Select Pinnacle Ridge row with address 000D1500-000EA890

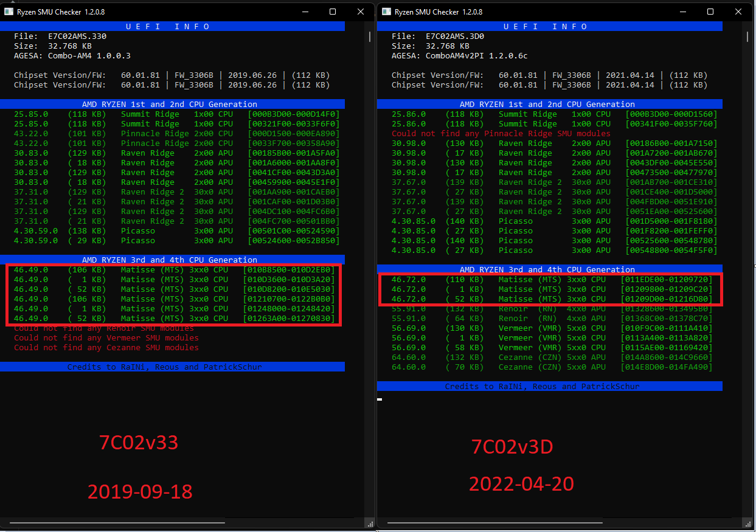pyautogui.click(x=177, y=134)
